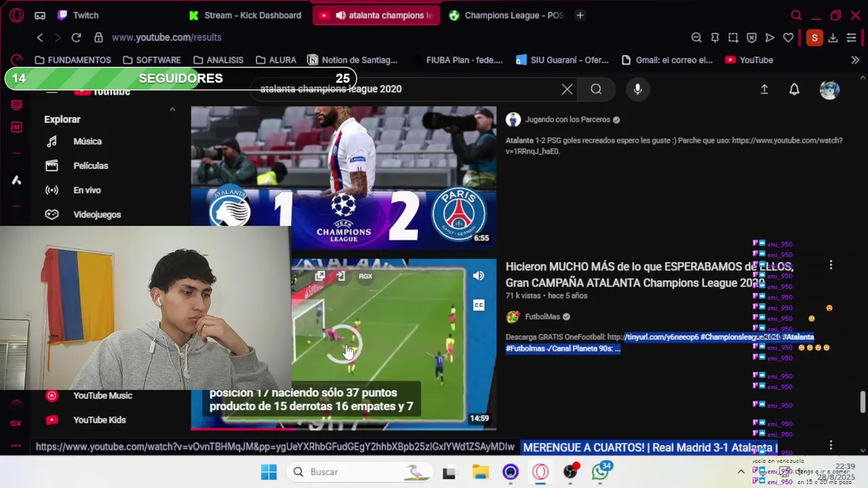This screenshot has height=488, width=868.
Task: Expand the bookmarks bar overflow chevron
Action: [x=855, y=60]
